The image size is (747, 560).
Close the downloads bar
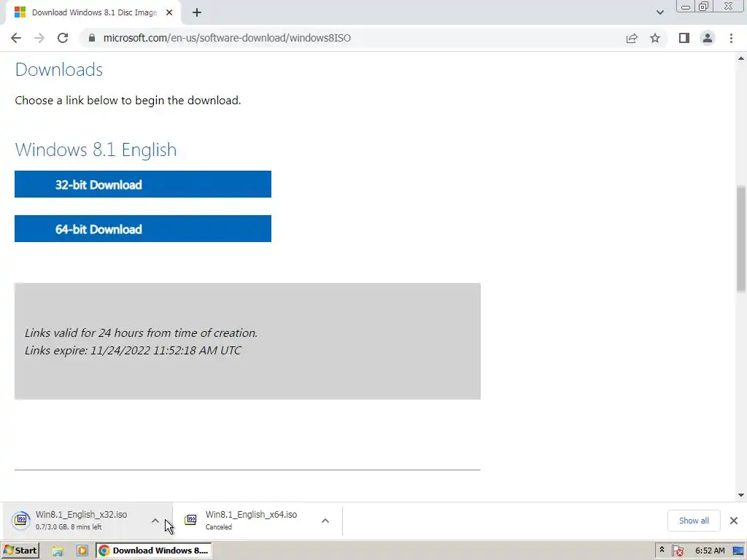pos(734,521)
